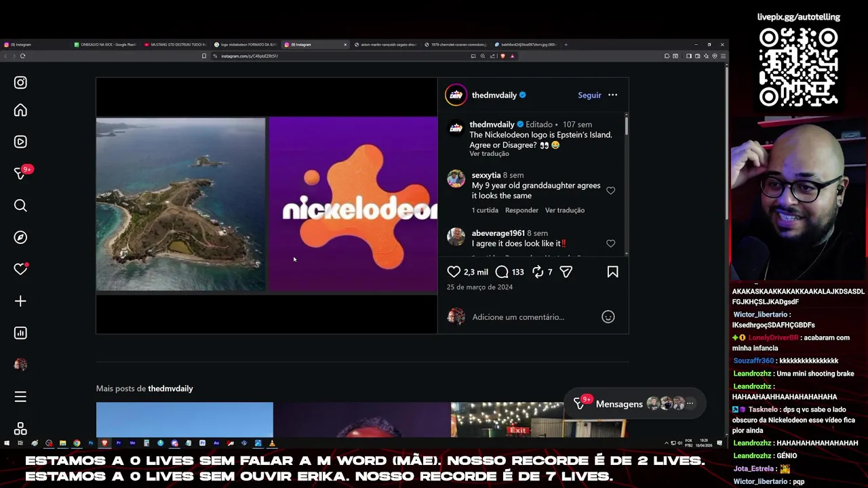The width and height of the screenshot is (868, 488).
Task: Click Ver tradução under the post caption
Action: [x=489, y=154]
